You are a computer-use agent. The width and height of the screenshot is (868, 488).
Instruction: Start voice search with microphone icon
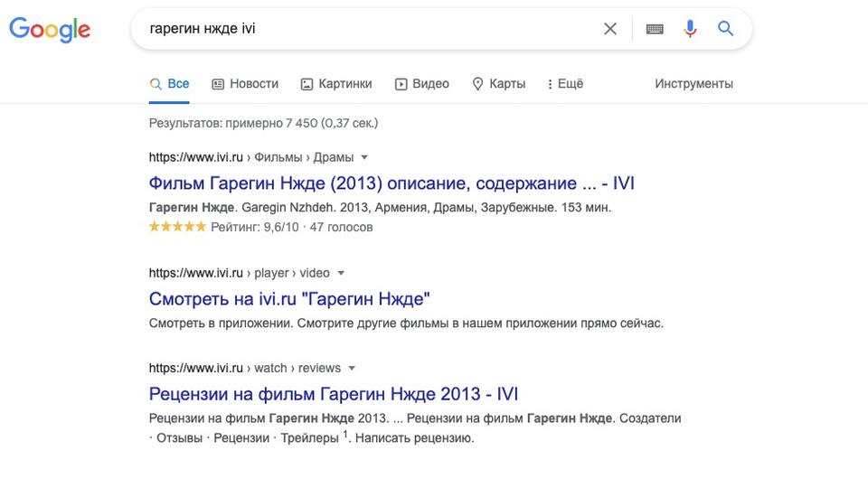(690, 29)
